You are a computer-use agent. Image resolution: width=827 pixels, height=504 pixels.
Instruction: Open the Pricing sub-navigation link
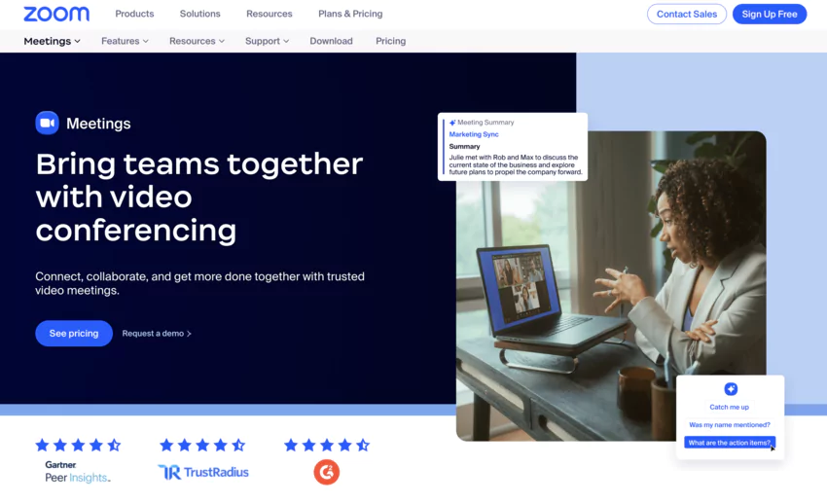pyautogui.click(x=390, y=41)
